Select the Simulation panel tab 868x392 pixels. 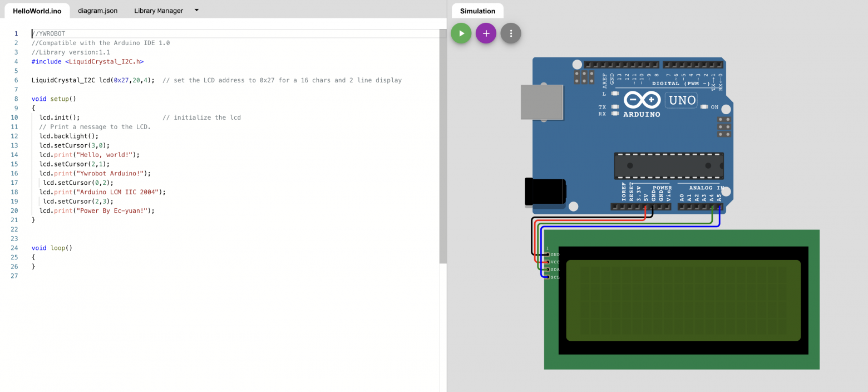[x=477, y=11]
